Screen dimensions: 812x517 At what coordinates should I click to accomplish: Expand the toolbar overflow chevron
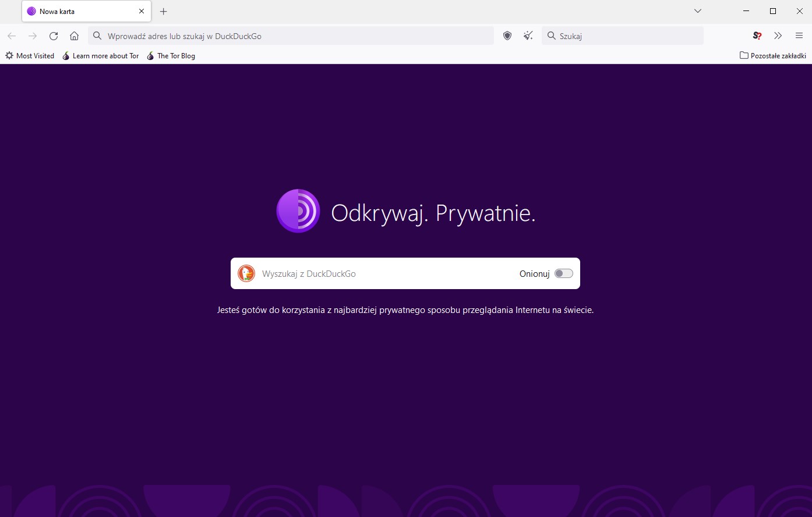[778, 36]
